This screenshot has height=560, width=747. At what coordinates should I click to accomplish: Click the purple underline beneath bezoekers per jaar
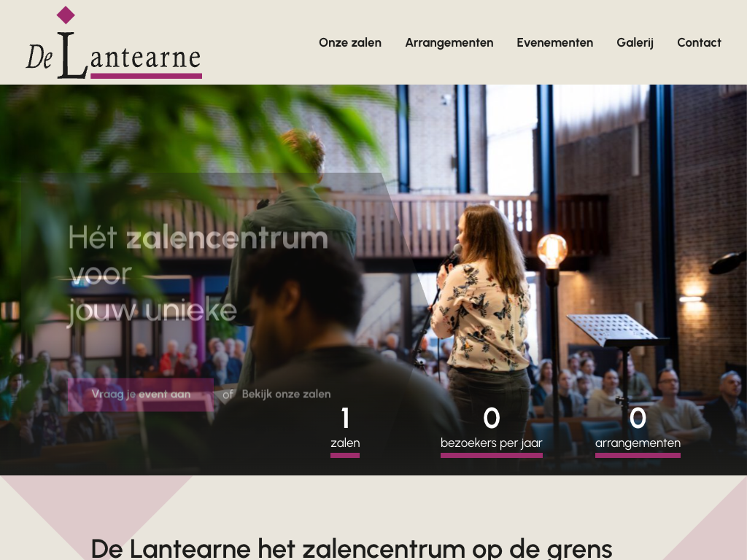point(492,456)
